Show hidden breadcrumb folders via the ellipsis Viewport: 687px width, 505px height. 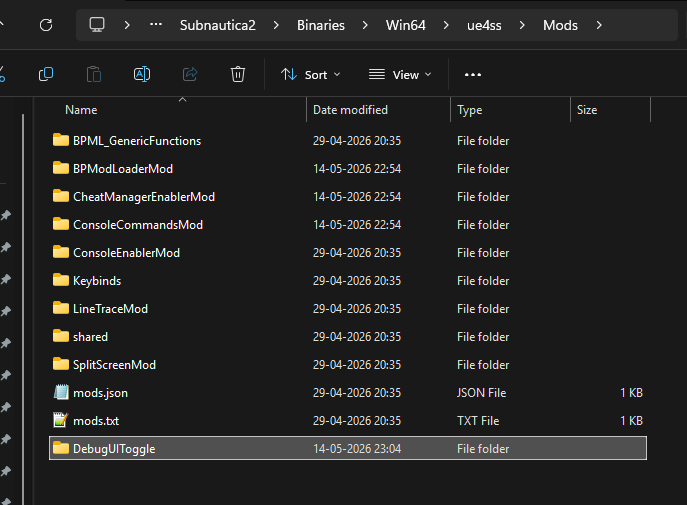click(x=156, y=25)
